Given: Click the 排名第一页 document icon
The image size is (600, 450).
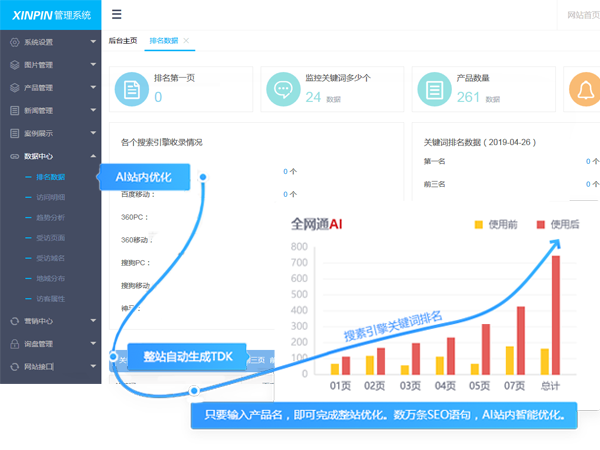Looking at the screenshot, I should (x=131, y=90).
